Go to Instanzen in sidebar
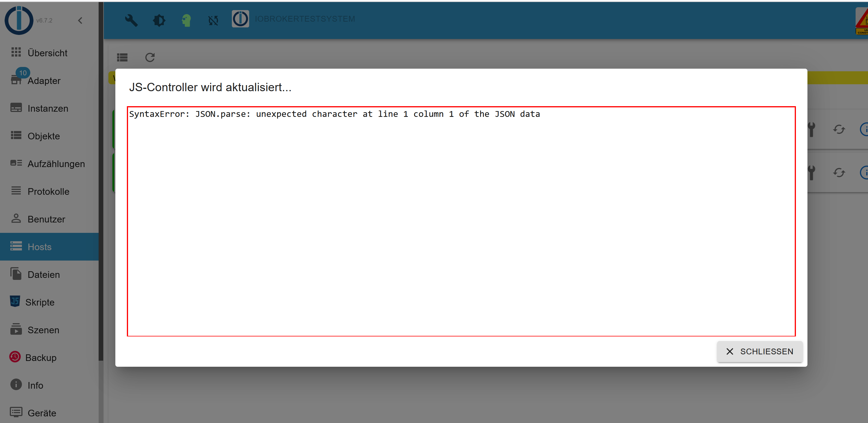This screenshot has height=423, width=868. tap(48, 108)
